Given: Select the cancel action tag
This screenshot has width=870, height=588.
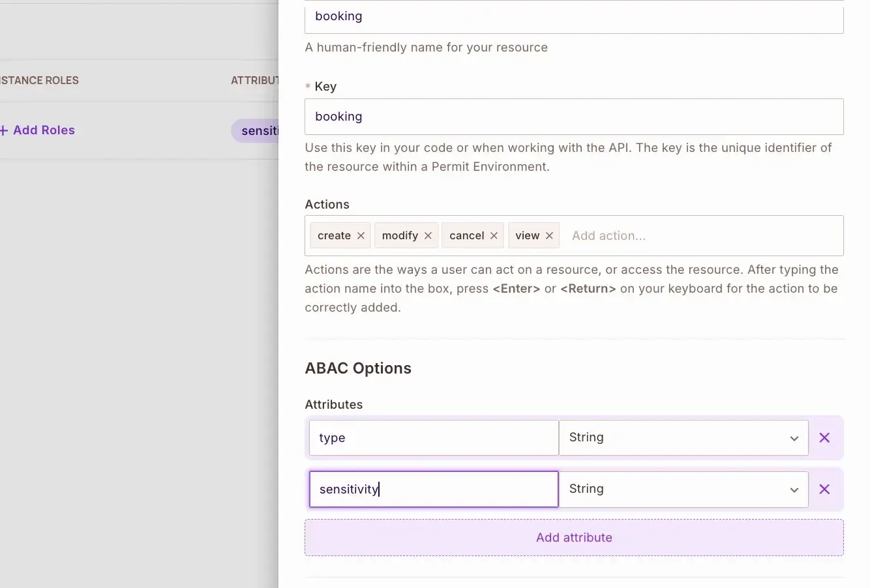Looking at the screenshot, I should [466, 236].
